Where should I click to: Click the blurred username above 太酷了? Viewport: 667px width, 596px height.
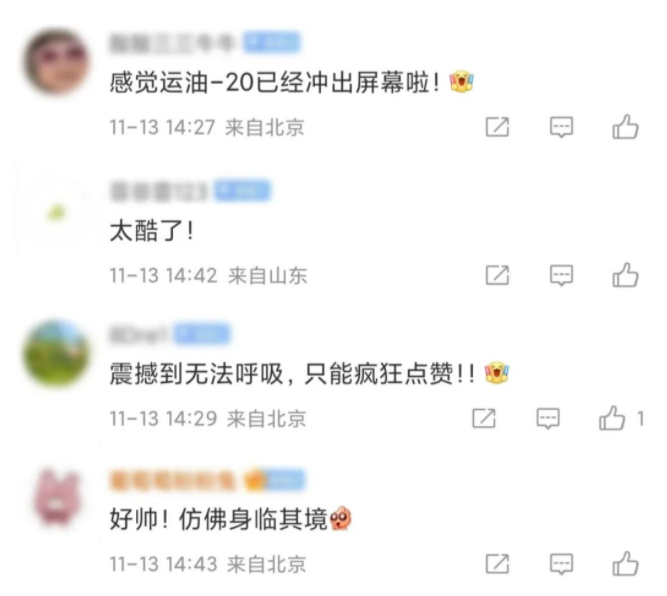point(159,191)
